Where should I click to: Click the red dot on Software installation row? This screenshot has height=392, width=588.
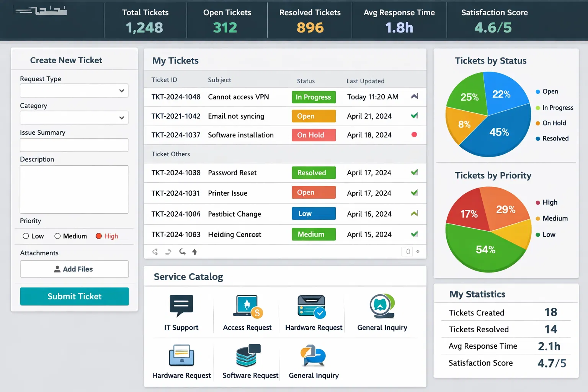click(x=414, y=135)
